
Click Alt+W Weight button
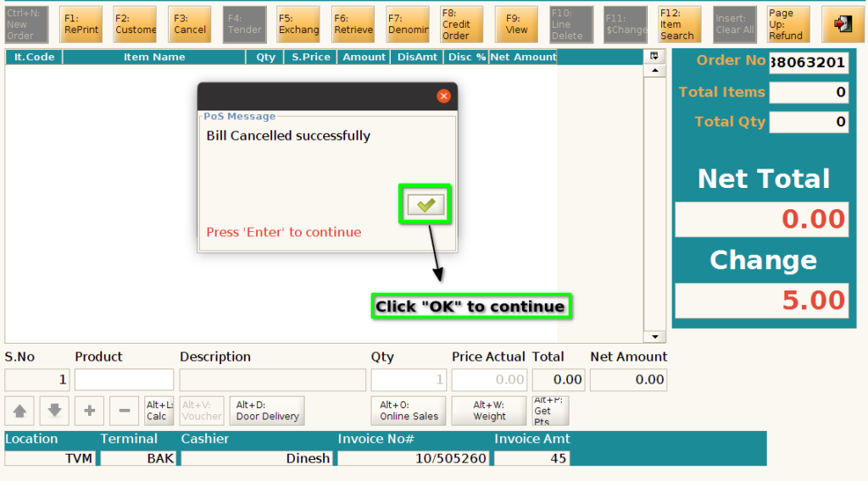tap(489, 411)
